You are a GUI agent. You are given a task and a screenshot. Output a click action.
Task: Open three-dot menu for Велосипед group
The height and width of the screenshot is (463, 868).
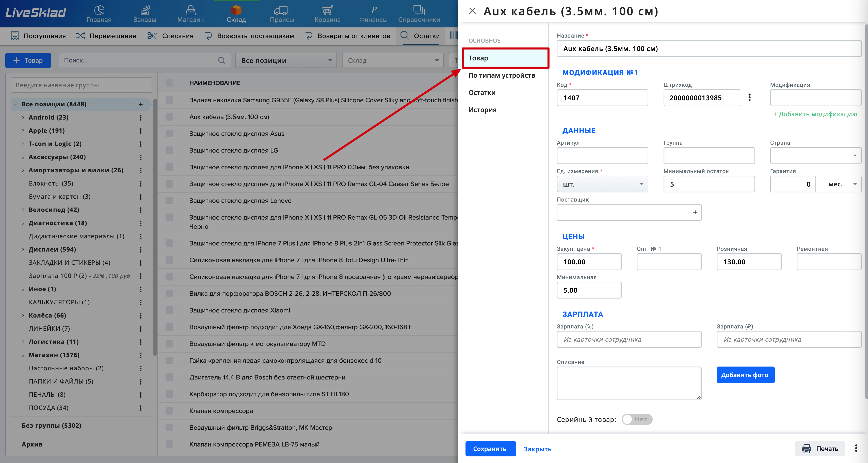(140, 210)
